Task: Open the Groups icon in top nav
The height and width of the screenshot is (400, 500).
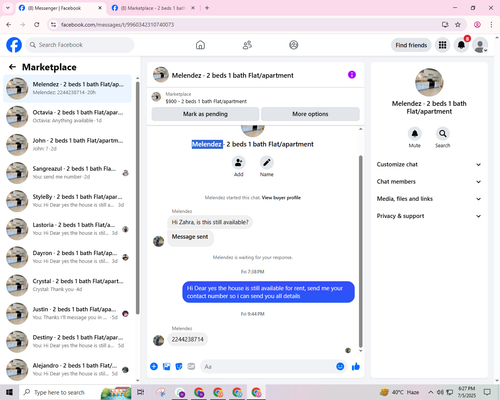Action: tap(294, 45)
